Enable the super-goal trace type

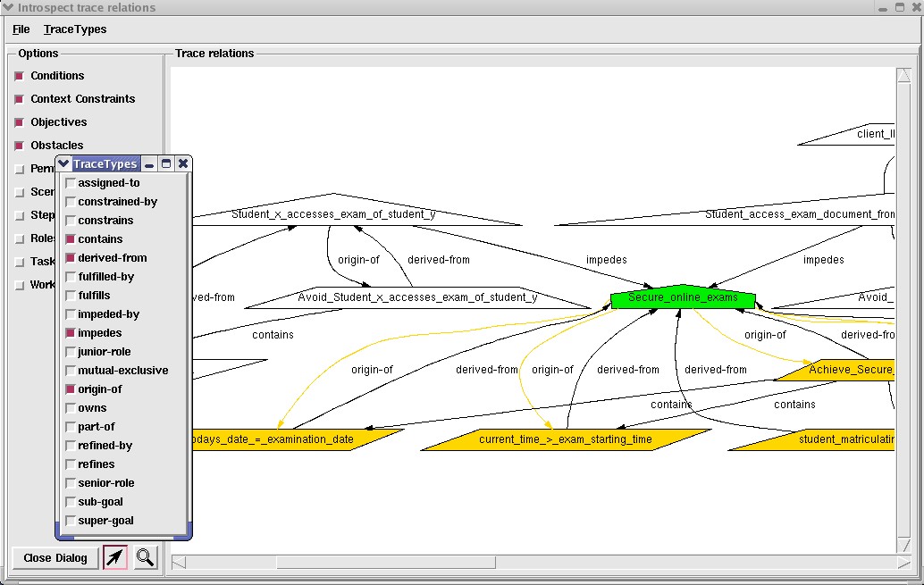coord(70,521)
